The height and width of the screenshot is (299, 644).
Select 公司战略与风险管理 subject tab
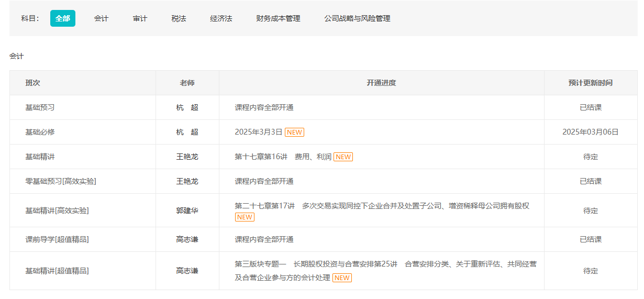point(357,18)
